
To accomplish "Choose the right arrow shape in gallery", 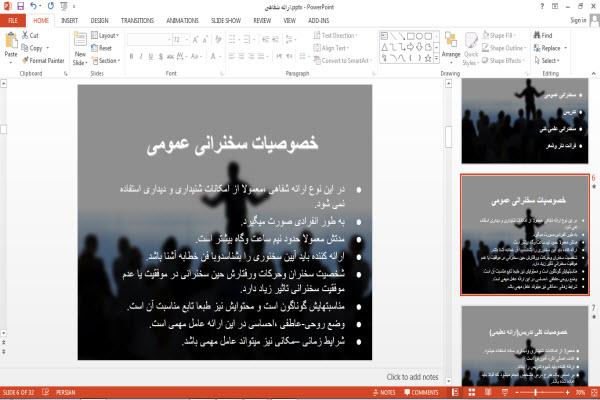I will coord(411,47).
